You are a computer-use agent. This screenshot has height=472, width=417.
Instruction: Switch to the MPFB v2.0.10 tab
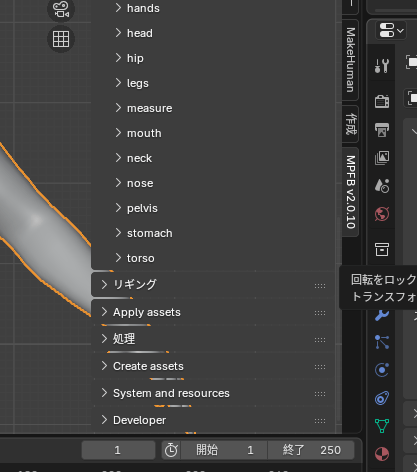coord(350,192)
